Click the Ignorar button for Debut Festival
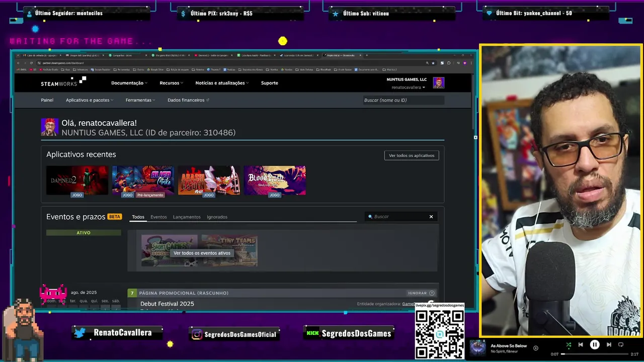This screenshot has height=362, width=644. pyautogui.click(x=417, y=293)
